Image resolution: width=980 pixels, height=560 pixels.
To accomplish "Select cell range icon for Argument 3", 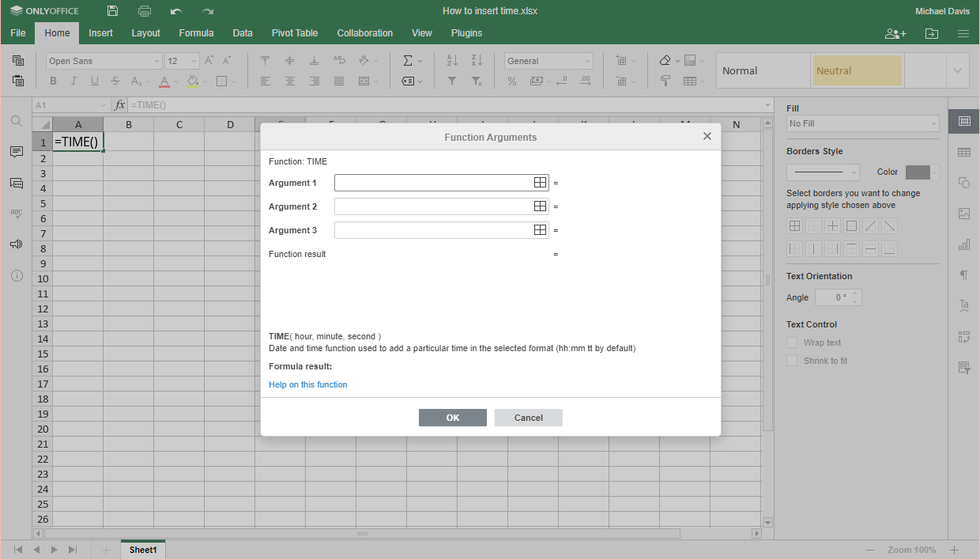I will point(540,230).
